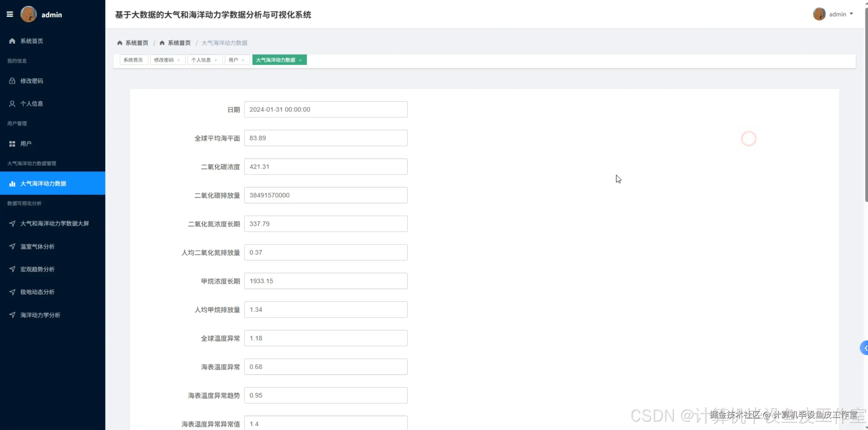The width and height of the screenshot is (868, 430).
Task: Click the icon beside 大气和海洋动力学数据大屏
Action: click(12, 223)
